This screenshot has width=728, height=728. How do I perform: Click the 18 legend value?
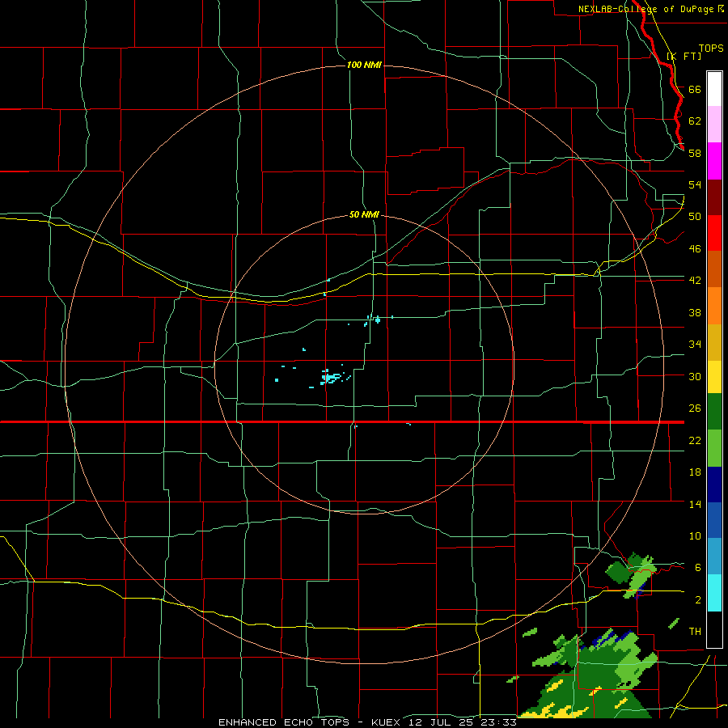695,472
